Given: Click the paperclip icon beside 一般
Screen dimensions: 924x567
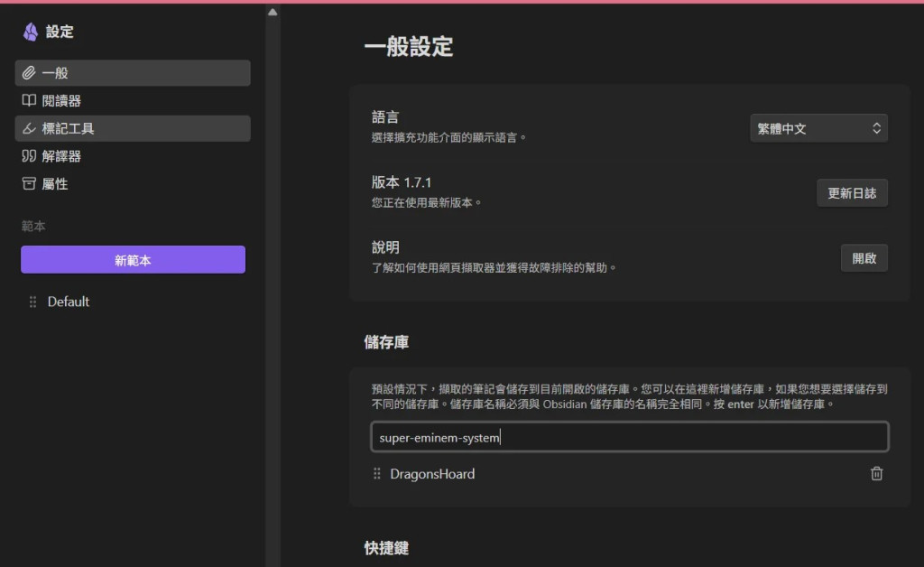Looking at the screenshot, I should pos(29,73).
